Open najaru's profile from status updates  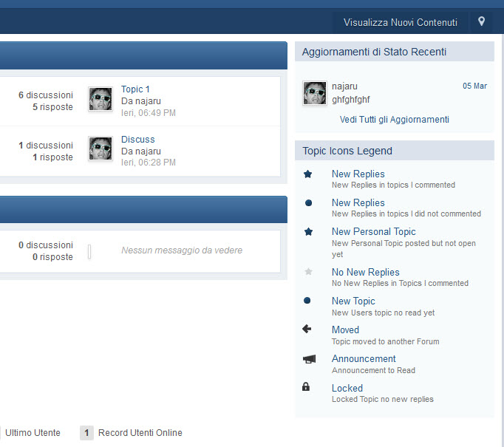(x=344, y=86)
